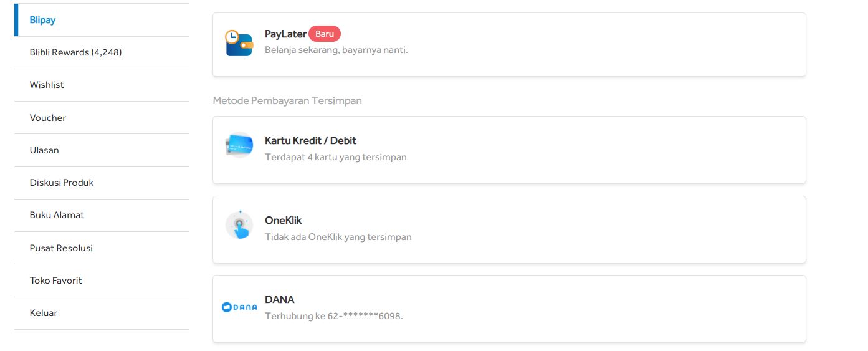Open Diskusi Produk menu entry
Viewport: 868px width, 351px height.
(x=102, y=183)
